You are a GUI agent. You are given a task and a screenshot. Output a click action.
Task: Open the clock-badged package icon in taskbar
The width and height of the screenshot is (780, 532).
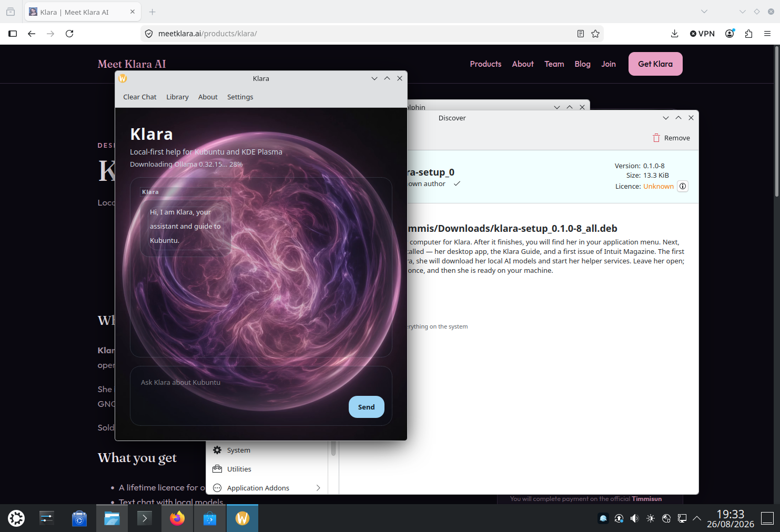coord(79,518)
